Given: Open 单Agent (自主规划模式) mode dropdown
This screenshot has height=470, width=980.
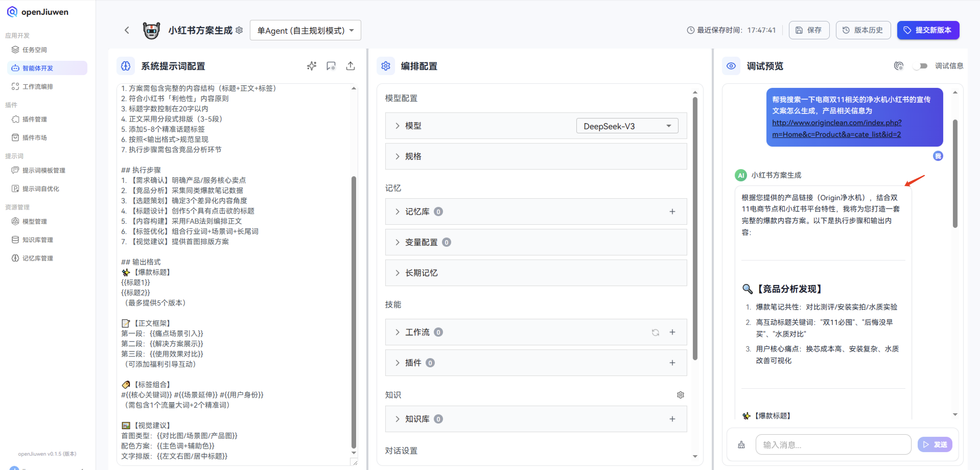Looking at the screenshot, I should point(305,30).
